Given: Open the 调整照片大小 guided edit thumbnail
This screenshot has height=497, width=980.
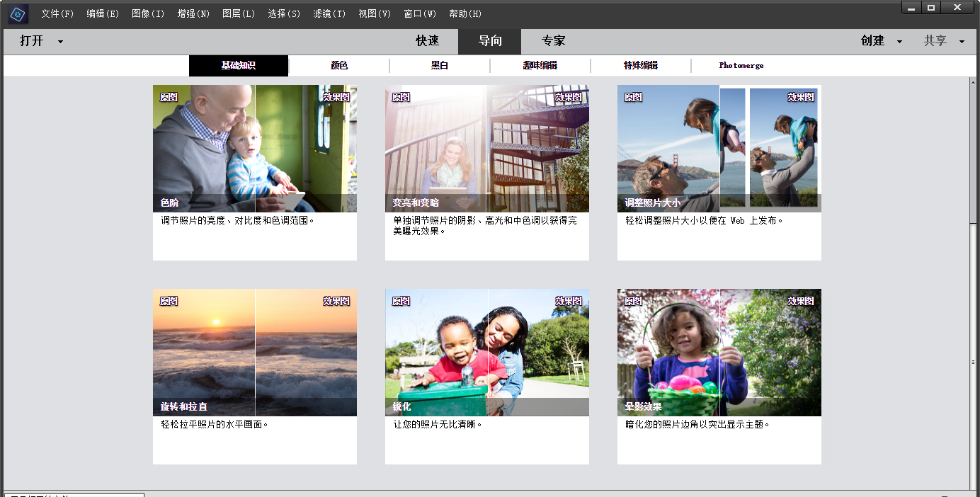Looking at the screenshot, I should pos(719,149).
